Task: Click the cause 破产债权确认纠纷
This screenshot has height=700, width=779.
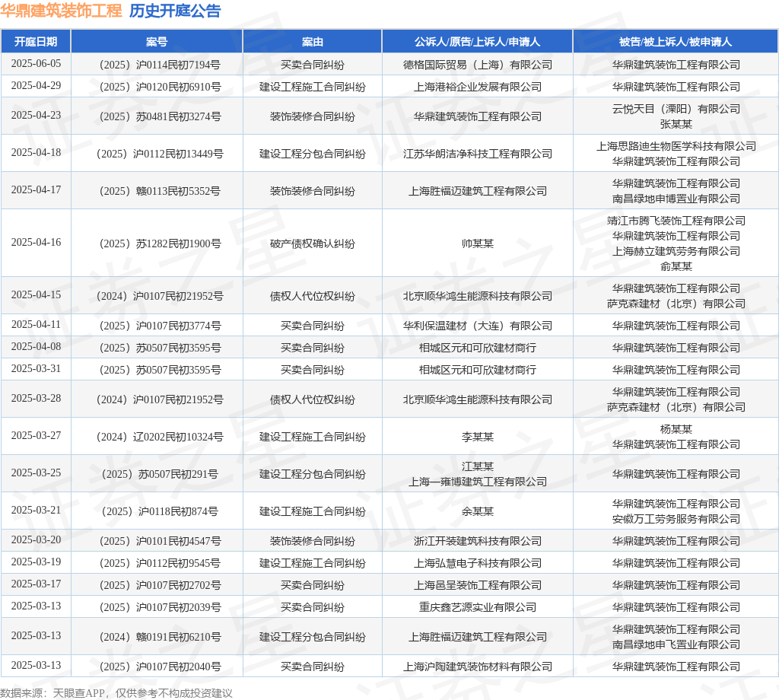Action: [x=313, y=243]
